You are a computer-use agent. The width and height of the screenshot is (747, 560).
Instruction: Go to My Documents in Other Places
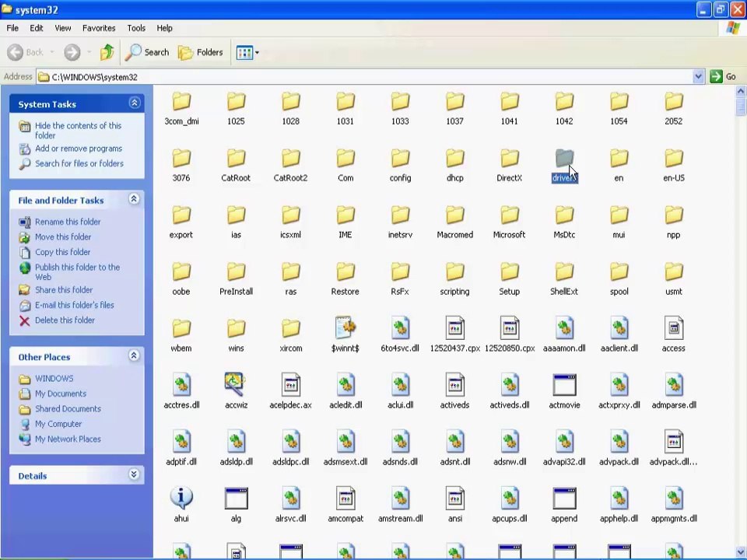pyautogui.click(x=61, y=394)
